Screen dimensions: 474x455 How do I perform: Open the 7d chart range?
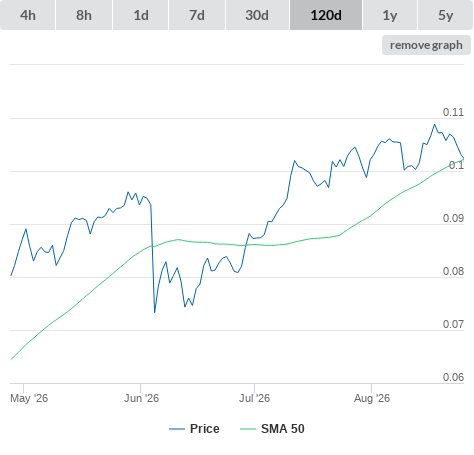coord(197,15)
